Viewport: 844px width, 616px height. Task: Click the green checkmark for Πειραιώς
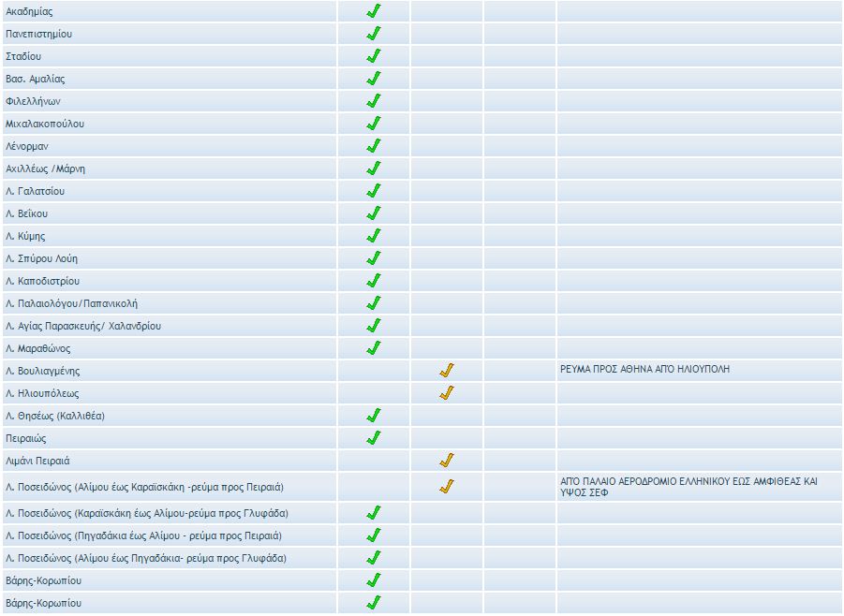point(373,438)
